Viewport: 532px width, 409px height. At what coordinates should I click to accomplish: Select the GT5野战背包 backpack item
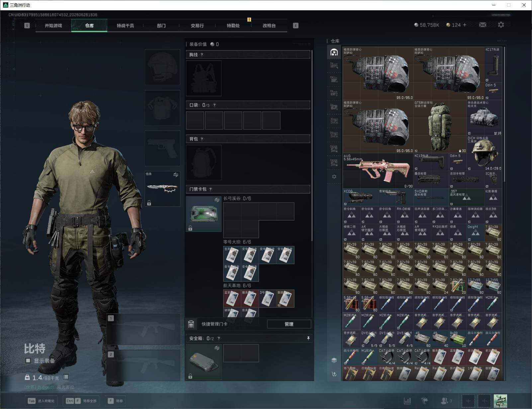(440, 127)
